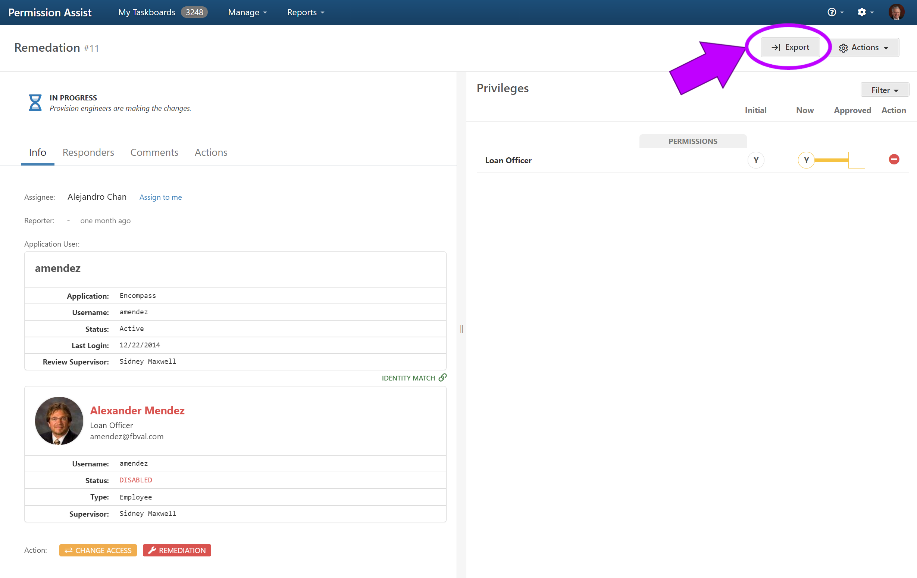
Task: Click the splitter handle between the panels
Action: point(461,329)
